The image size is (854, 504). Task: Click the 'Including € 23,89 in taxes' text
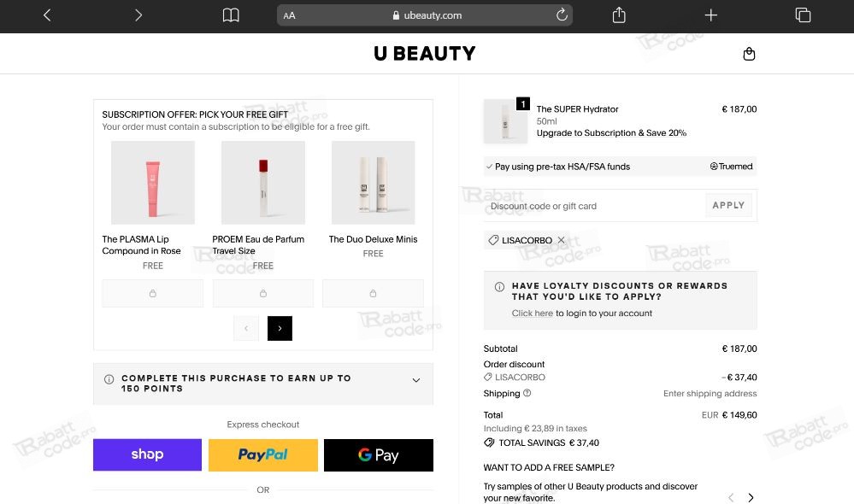535,428
